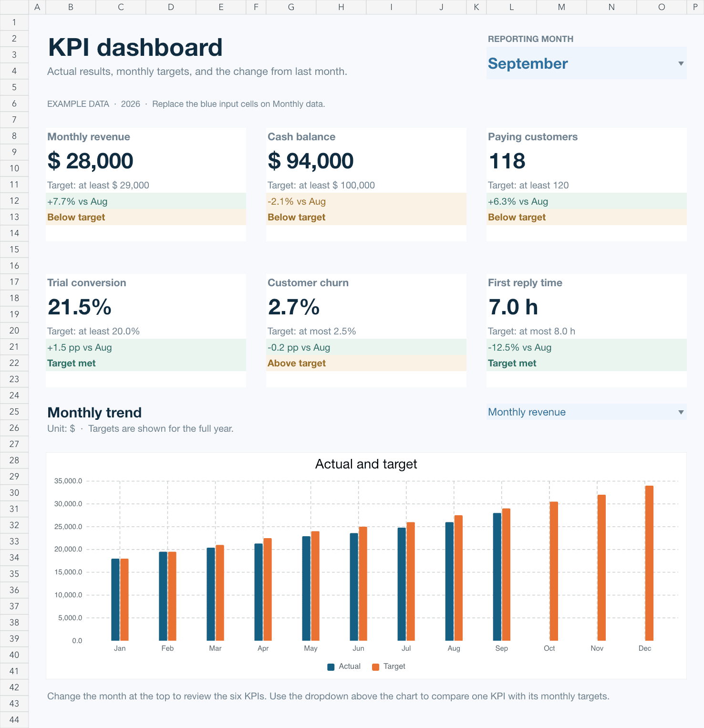Click Target: at least $ 100,000 text
The width and height of the screenshot is (704, 728).
321,185
